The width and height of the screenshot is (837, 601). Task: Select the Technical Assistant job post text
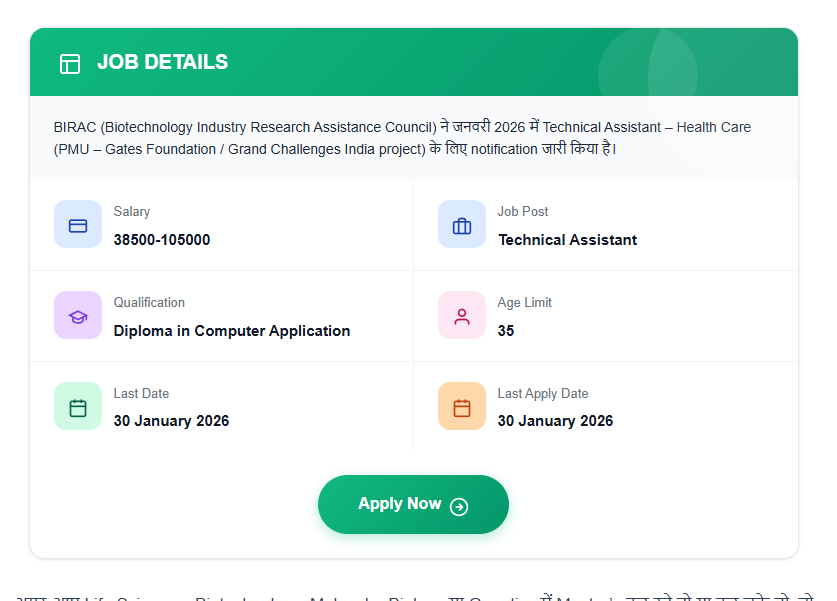[x=566, y=240]
